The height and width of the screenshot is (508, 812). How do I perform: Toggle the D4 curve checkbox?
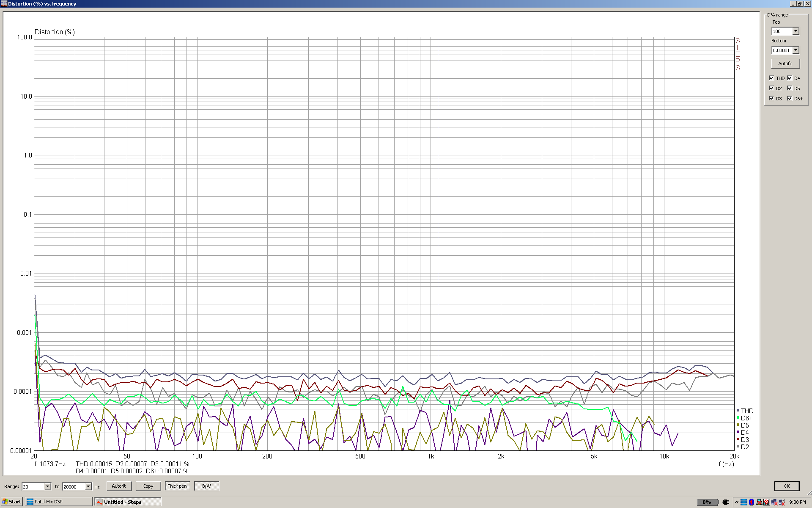click(790, 78)
